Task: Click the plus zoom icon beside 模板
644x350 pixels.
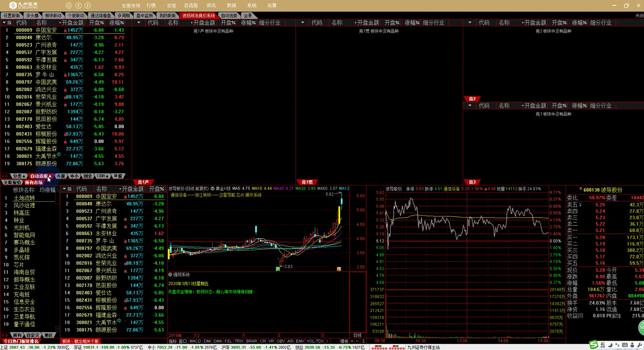Action: (352, 341)
